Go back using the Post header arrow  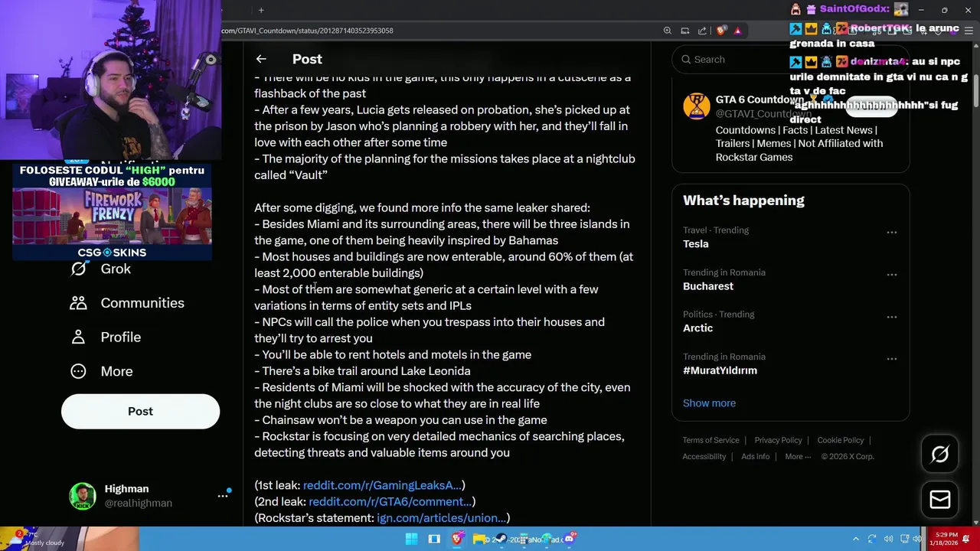[261, 59]
